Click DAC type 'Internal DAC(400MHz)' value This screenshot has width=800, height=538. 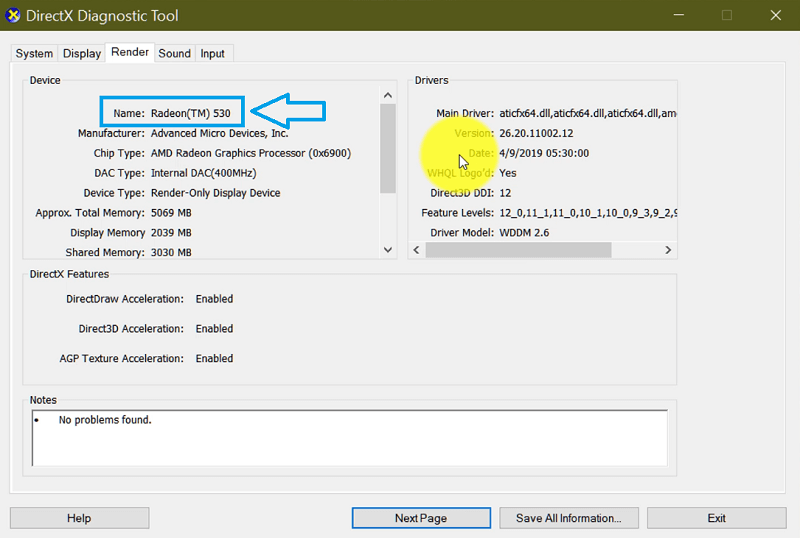204,173
